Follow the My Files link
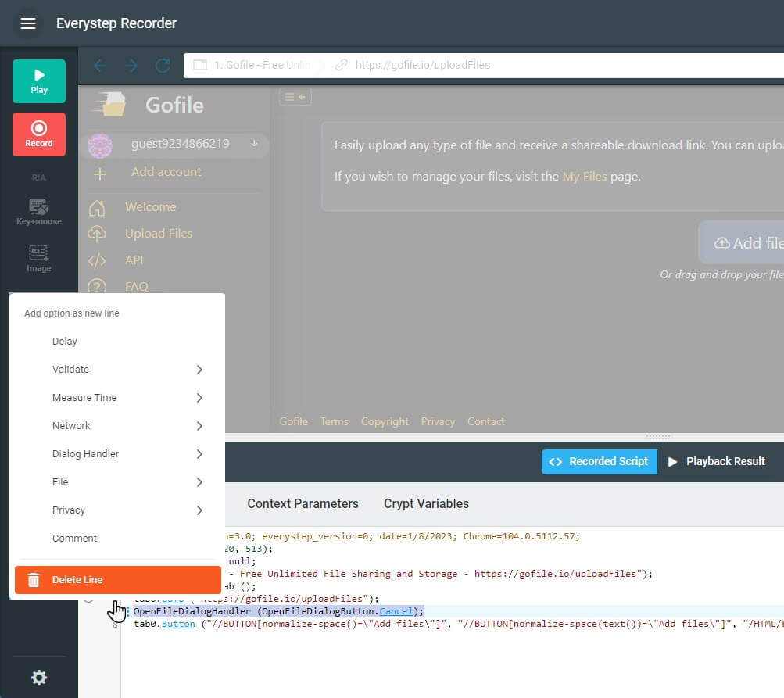 point(585,177)
